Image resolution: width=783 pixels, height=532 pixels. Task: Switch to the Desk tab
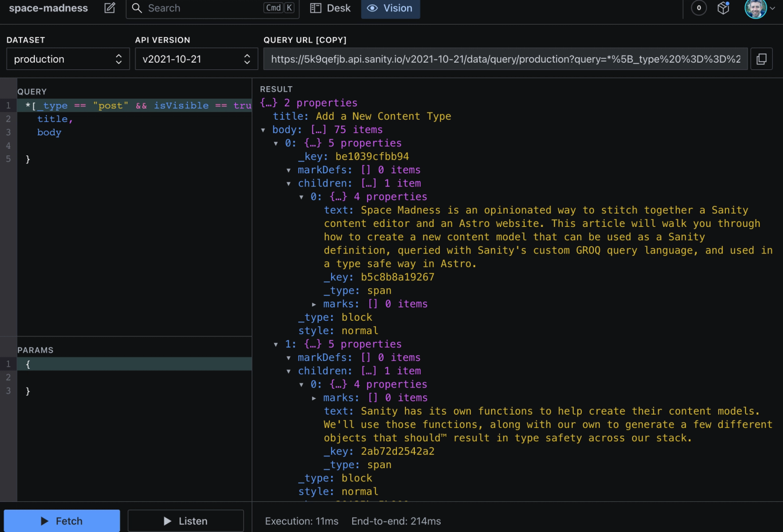point(330,8)
